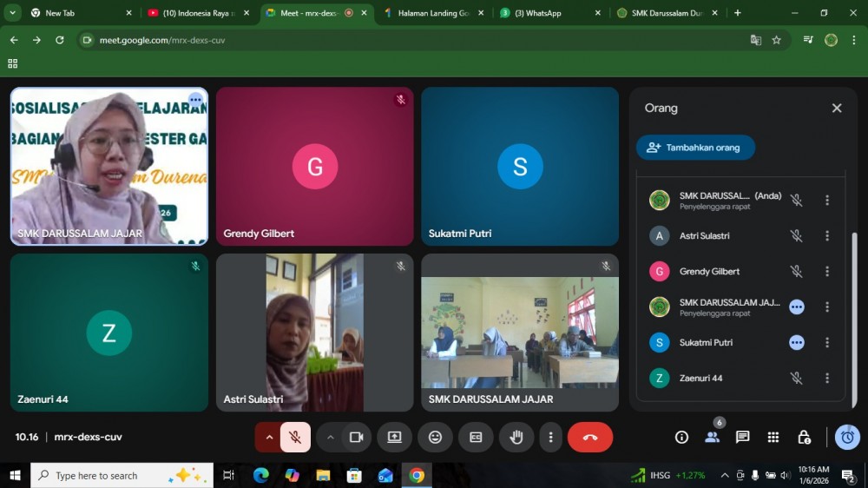Screen dimensions: 868x488
Task: Close the Orang side panel
Action: 837,109
